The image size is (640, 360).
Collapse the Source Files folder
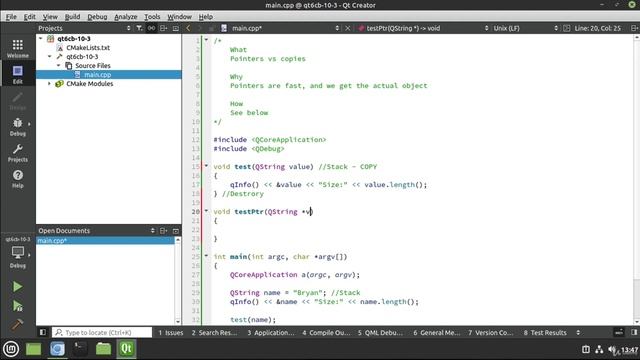pos(58,65)
